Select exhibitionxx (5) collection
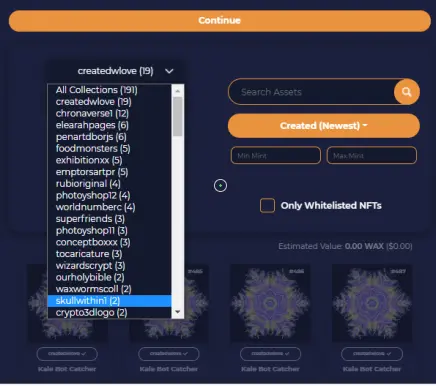Screen dimensions: 436x386 (109, 160)
